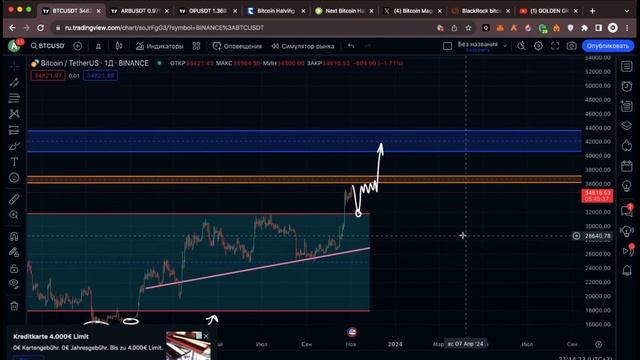This screenshot has height=360, width=640.
Task: Open the browser extensions puzzle icon
Action: (x=584, y=28)
